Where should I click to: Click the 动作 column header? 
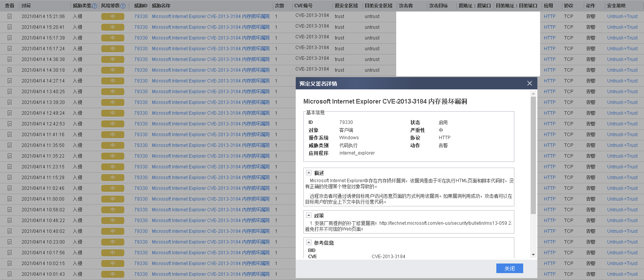[x=591, y=6]
